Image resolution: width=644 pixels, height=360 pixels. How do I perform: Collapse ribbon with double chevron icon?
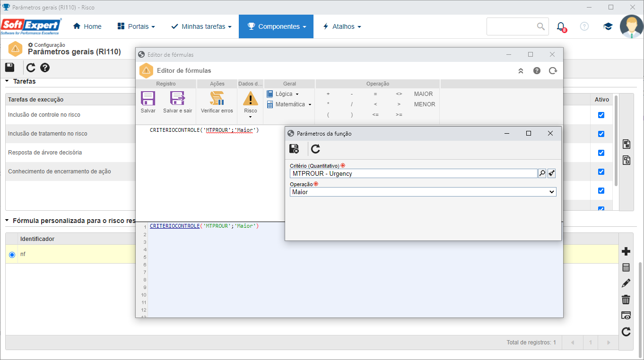click(x=521, y=71)
